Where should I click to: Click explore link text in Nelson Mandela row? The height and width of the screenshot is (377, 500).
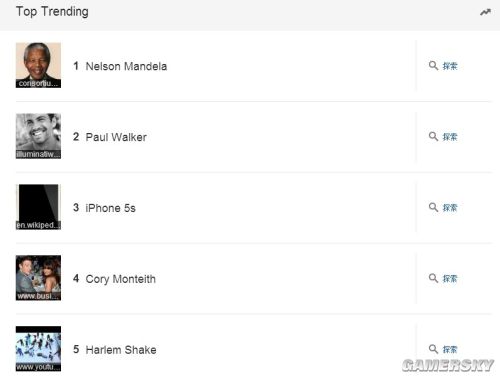click(x=450, y=66)
